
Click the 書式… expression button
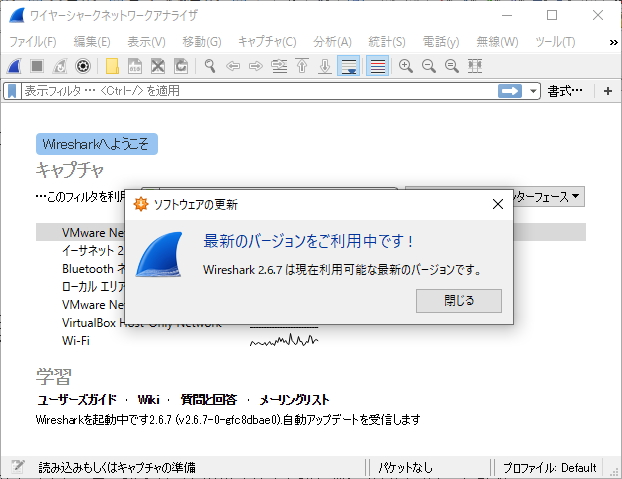(565, 91)
